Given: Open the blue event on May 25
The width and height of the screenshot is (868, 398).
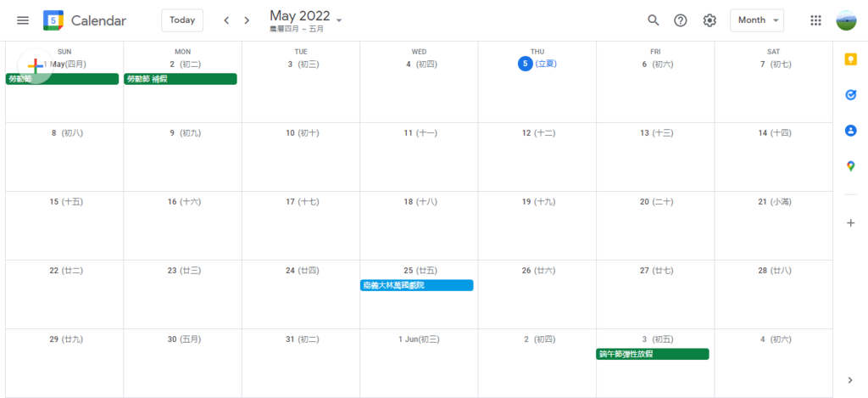Looking at the screenshot, I should pos(416,286).
